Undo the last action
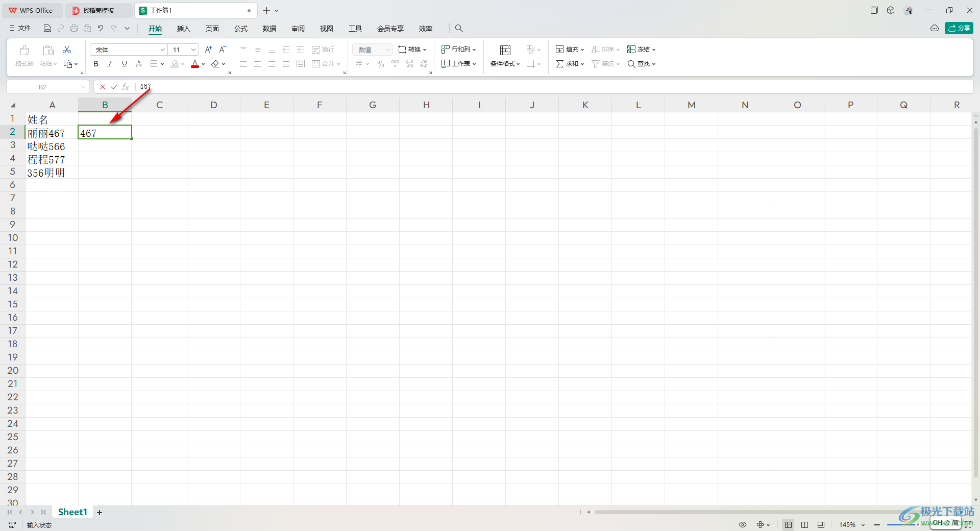The height and width of the screenshot is (531, 980). 101,29
